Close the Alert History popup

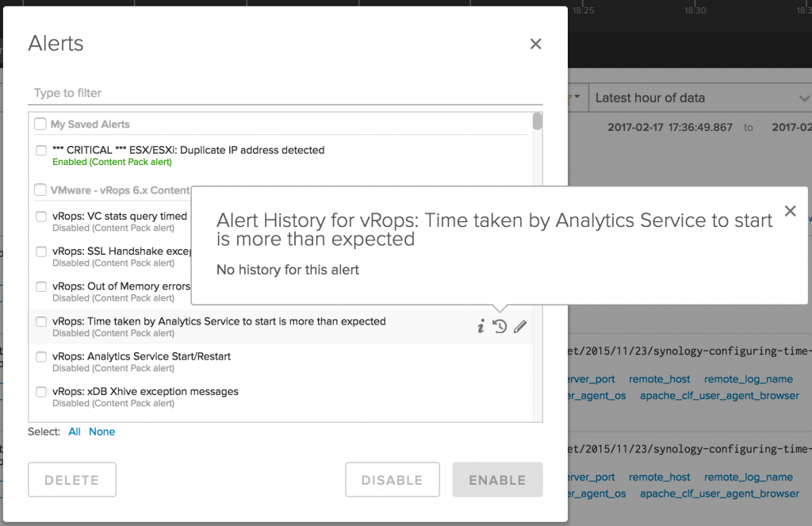790,211
